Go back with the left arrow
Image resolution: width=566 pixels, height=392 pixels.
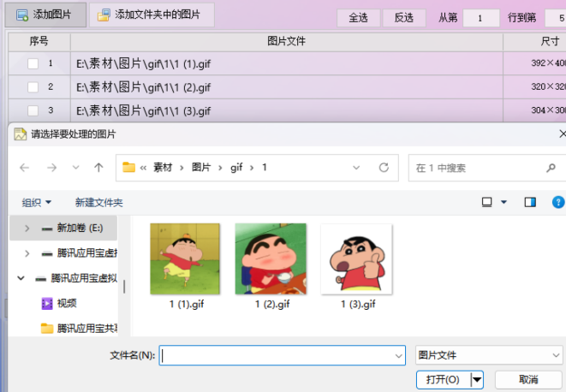coord(24,168)
